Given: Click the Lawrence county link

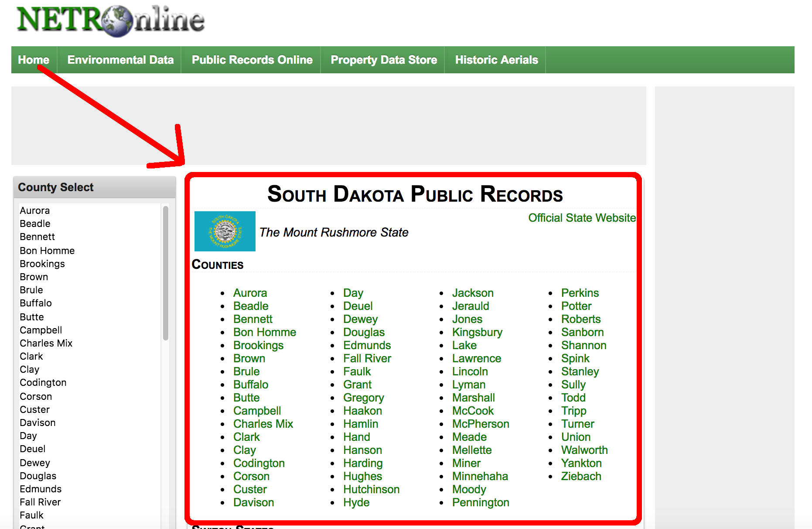Looking at the screenshot, I should (477, 358).
